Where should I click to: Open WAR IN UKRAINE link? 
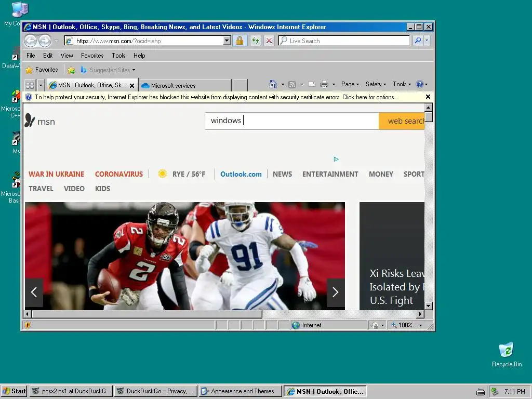tap(56, 174)
